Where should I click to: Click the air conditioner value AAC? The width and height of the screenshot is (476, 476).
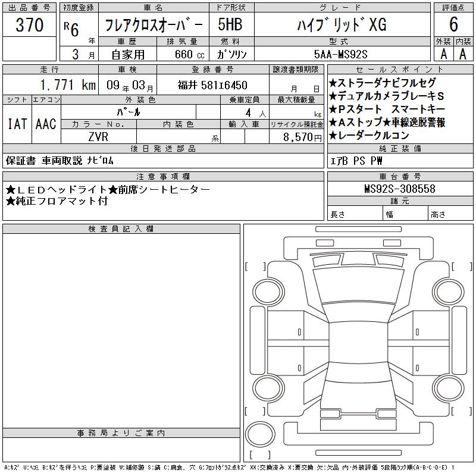click(x=46, y=124)
